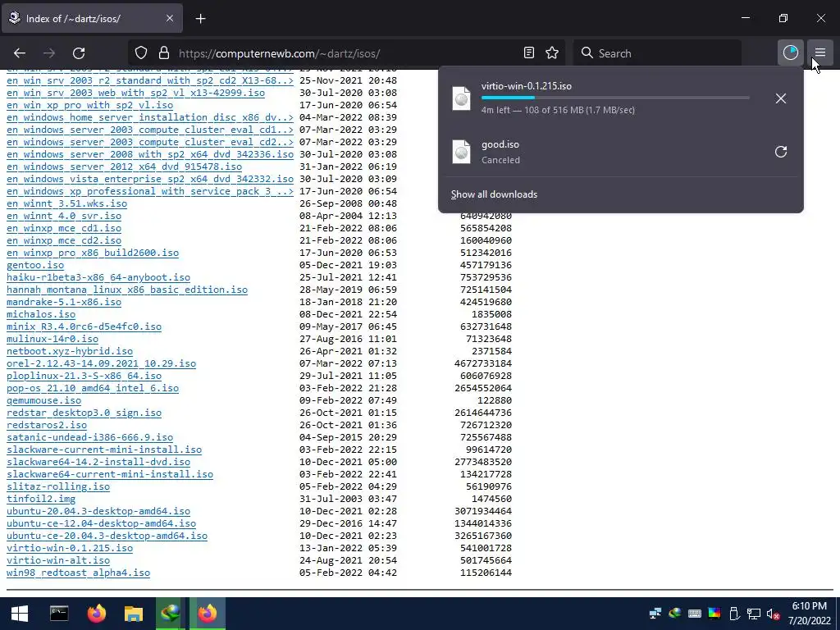Open the virtio-win-0.1.215.iso file icon in downloads
840x630 pixels.
tap(461, 98)
